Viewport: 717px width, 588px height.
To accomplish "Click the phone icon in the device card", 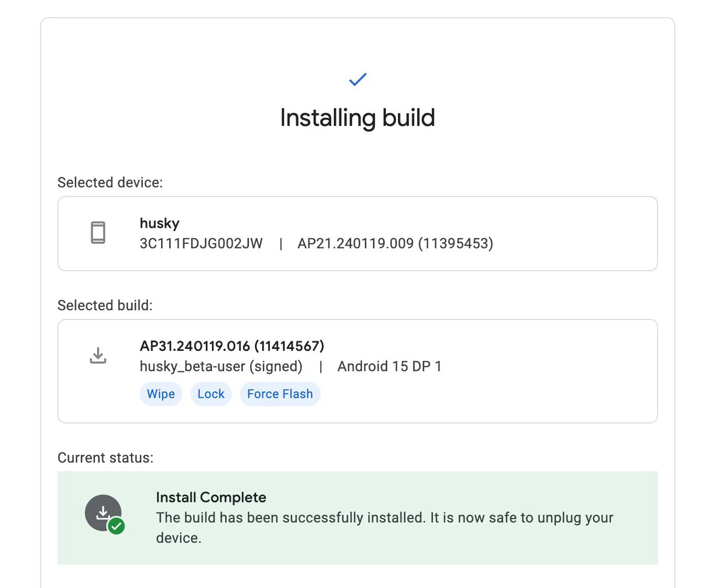I will coord(98,233).
